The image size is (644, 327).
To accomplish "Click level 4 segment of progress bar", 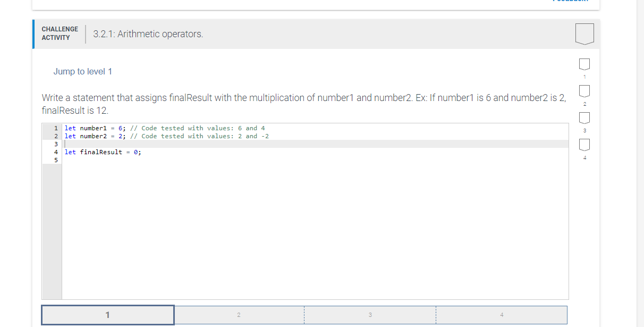I will tap(502, 314).
